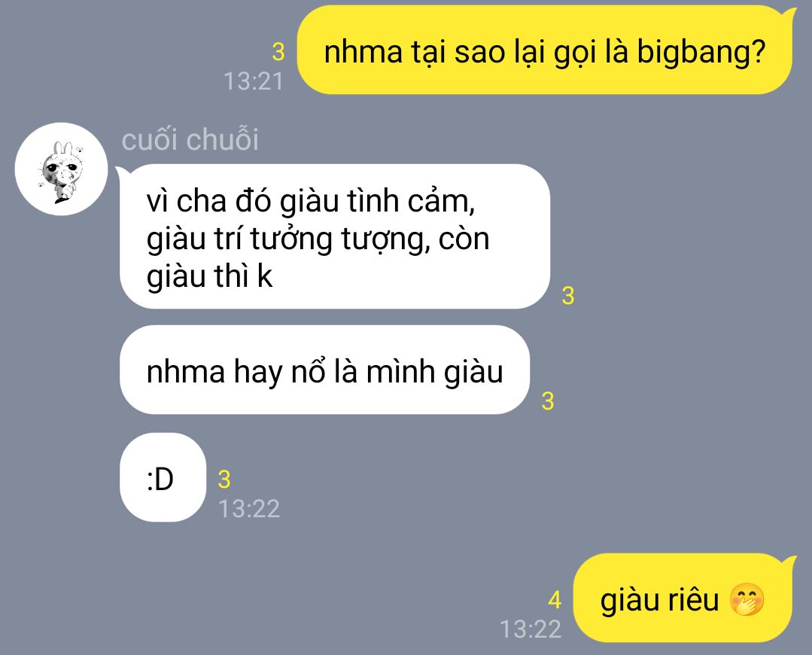Click the "vì cha đó giàu tình cảm" bubble
Screen dimensions: 812x655
(335, 236)
